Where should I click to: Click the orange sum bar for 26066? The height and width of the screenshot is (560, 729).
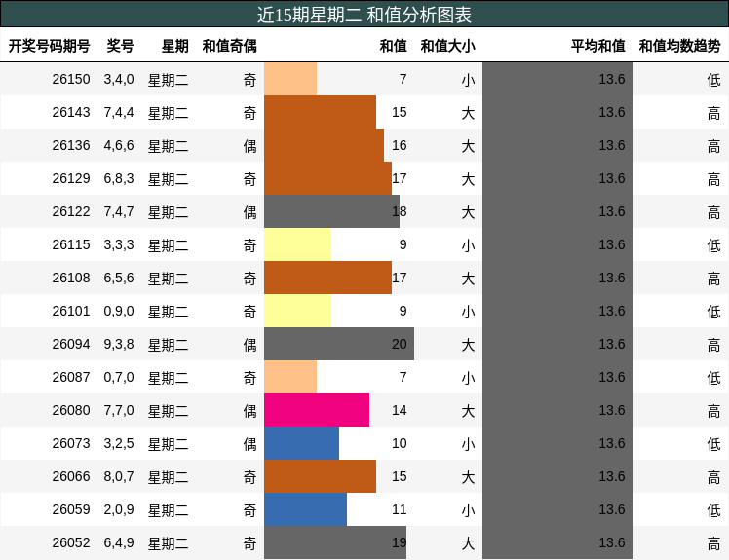coord(320,476)
